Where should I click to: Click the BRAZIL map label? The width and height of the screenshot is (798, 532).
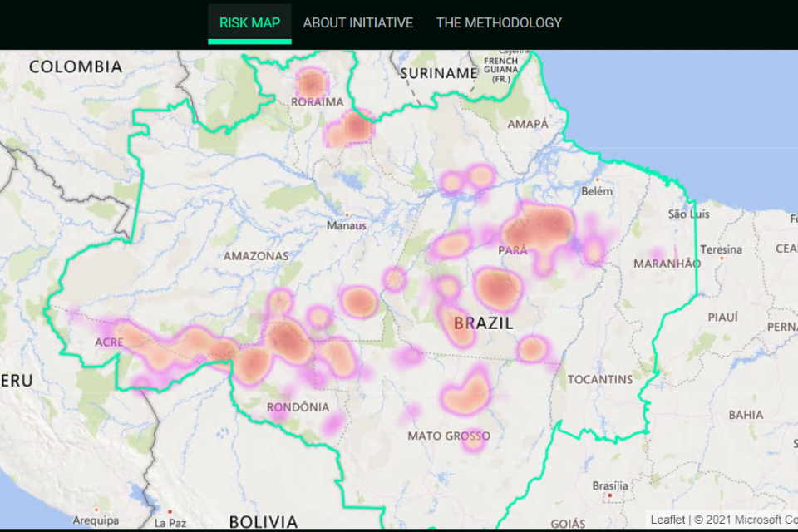pyautogui.click(x=485, y=323)
